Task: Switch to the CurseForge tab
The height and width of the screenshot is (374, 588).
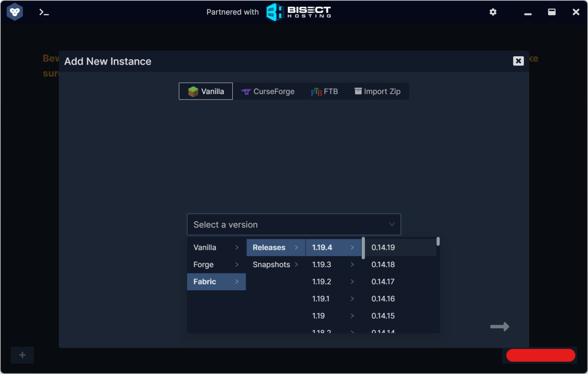Action: point(268,91)
